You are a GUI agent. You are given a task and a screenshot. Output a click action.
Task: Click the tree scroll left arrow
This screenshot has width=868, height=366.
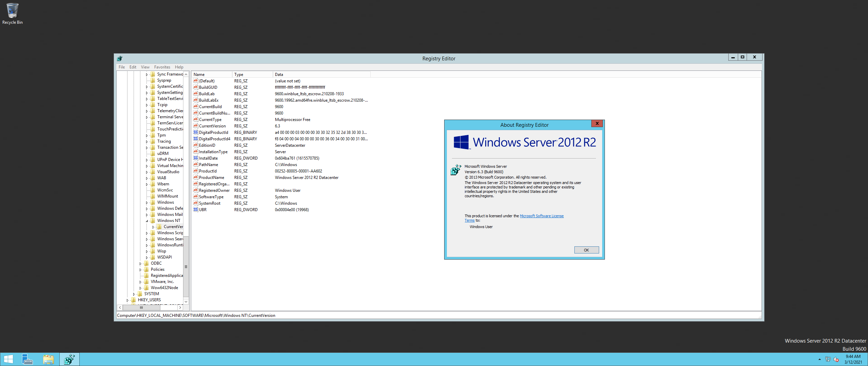(120, 308)
